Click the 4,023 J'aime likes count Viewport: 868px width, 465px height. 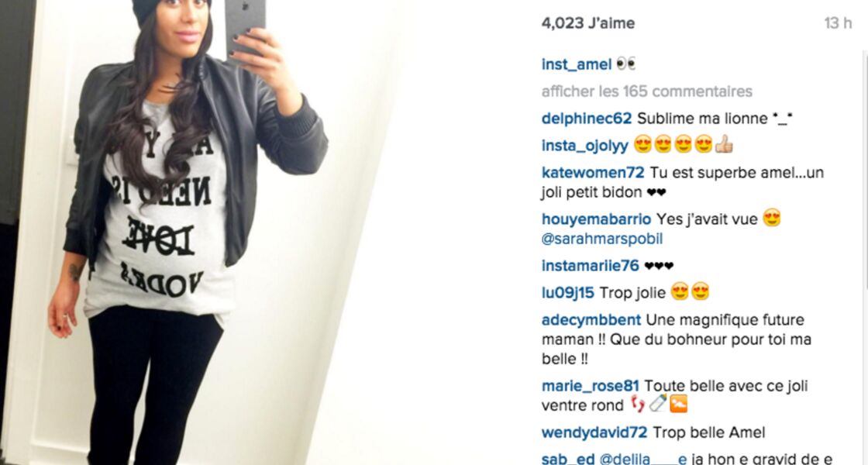click(x=588, y=23)
